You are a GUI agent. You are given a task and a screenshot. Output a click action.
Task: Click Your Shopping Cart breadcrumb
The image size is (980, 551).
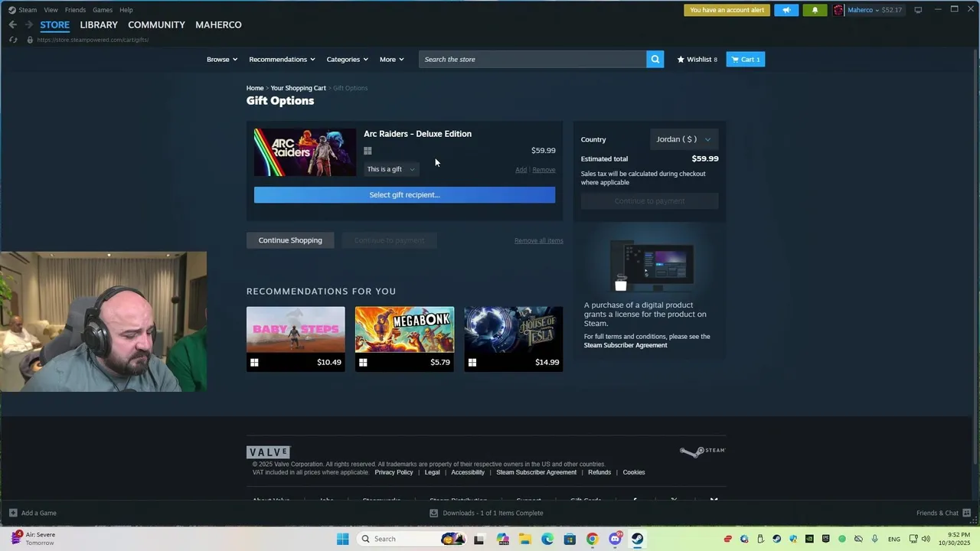click(x=298, y=88)
